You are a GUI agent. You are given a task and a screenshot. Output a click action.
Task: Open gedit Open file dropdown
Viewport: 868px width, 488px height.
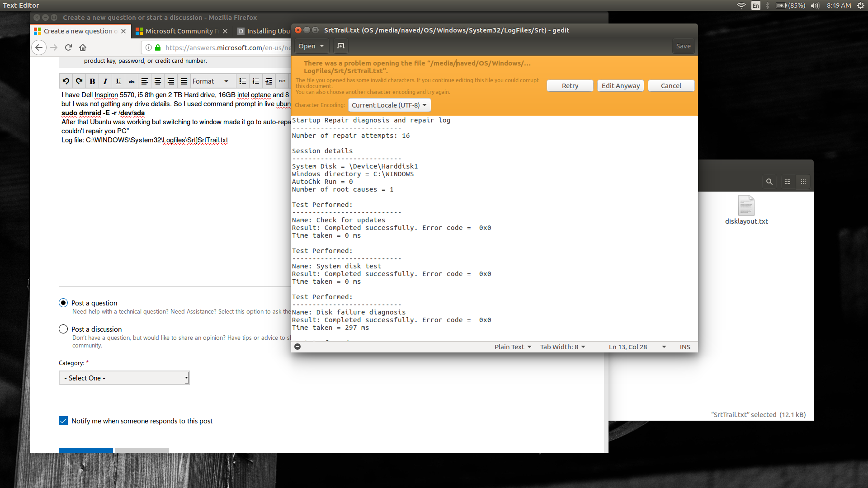pyautogui.click(x=311, y=46)
